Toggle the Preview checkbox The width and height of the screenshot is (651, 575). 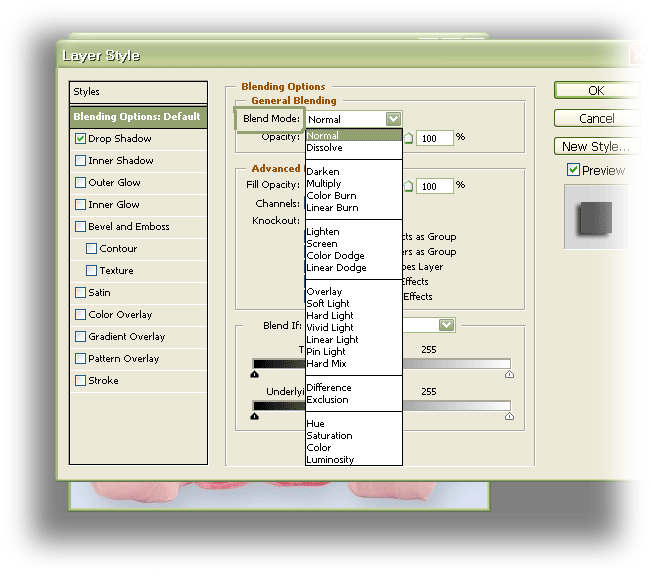[573, 170]
